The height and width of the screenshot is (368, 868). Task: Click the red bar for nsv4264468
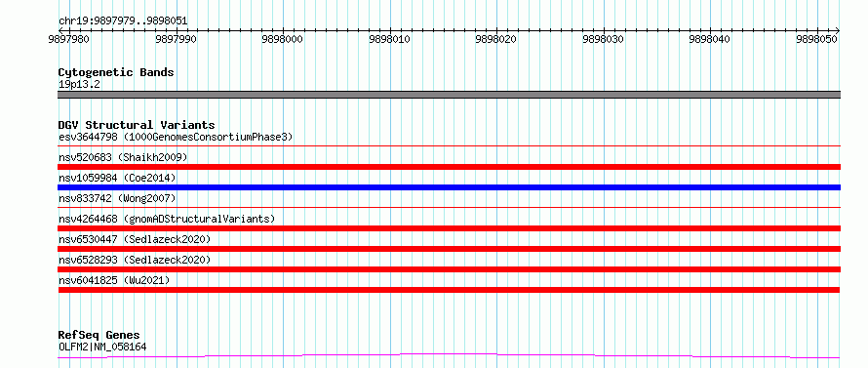tap(449, 228)
